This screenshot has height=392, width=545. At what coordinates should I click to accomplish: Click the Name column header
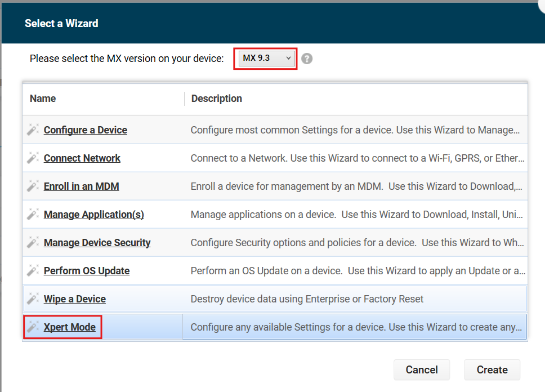click(x=42, y=98)
